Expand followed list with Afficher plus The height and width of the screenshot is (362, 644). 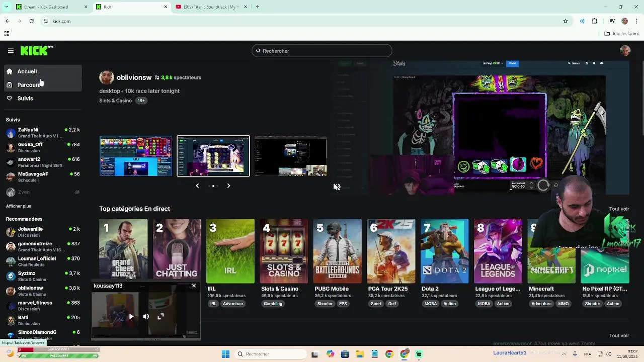(19, 206)
